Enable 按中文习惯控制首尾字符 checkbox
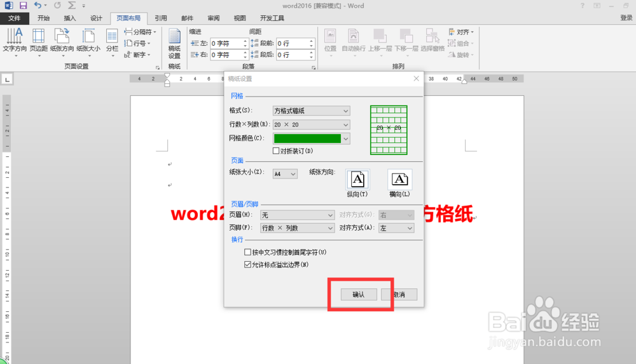The height and width of the screenshot is (364, 636). (247, 252)
